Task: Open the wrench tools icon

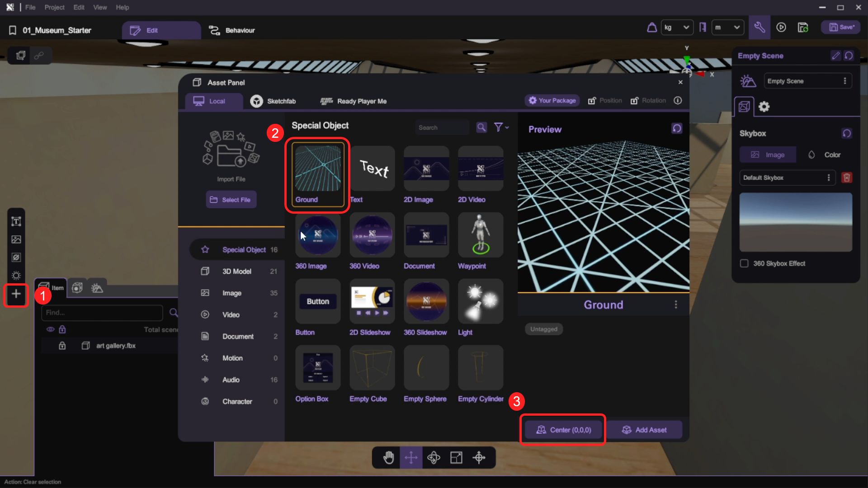Action: point(759,28)
